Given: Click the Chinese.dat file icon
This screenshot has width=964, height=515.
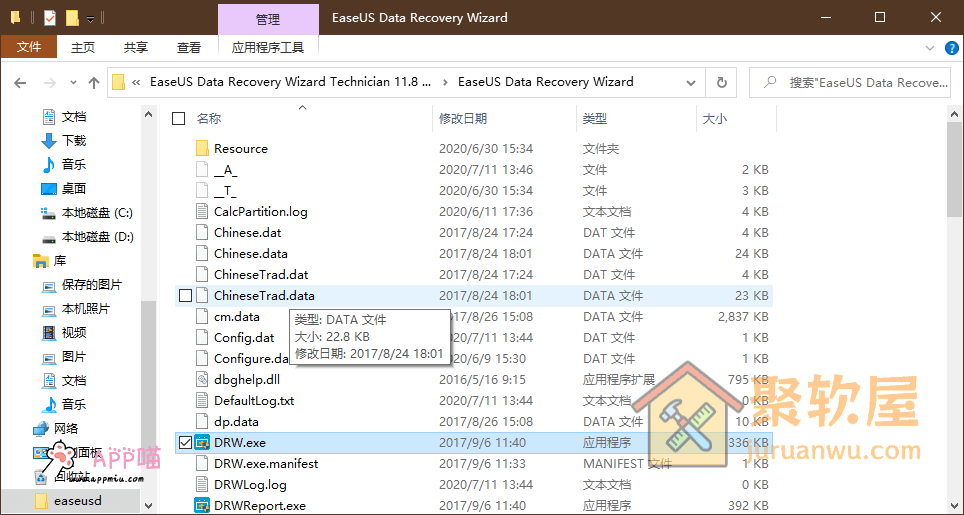Looking at the screenshot, I should pyautogui.click(x=202, y=232).
